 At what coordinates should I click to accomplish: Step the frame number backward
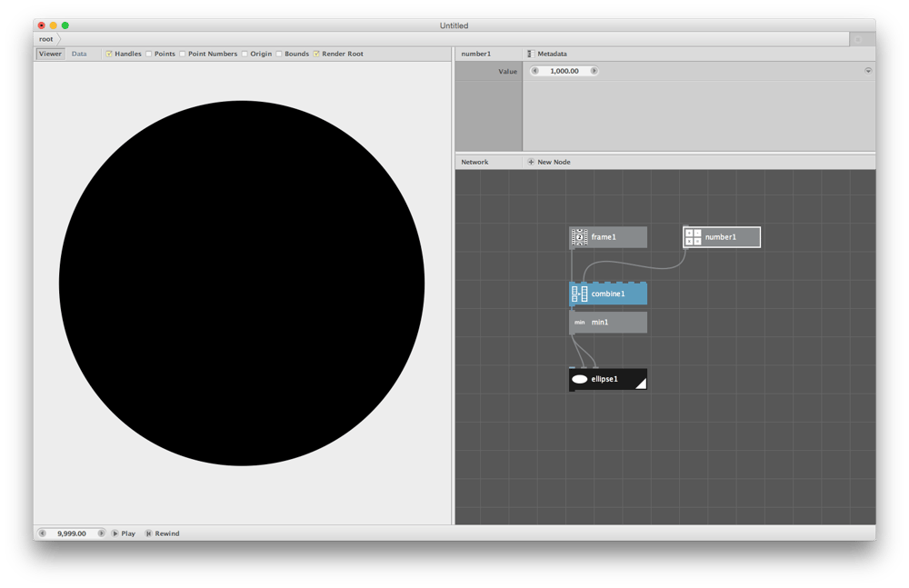[x=43, y=533]
